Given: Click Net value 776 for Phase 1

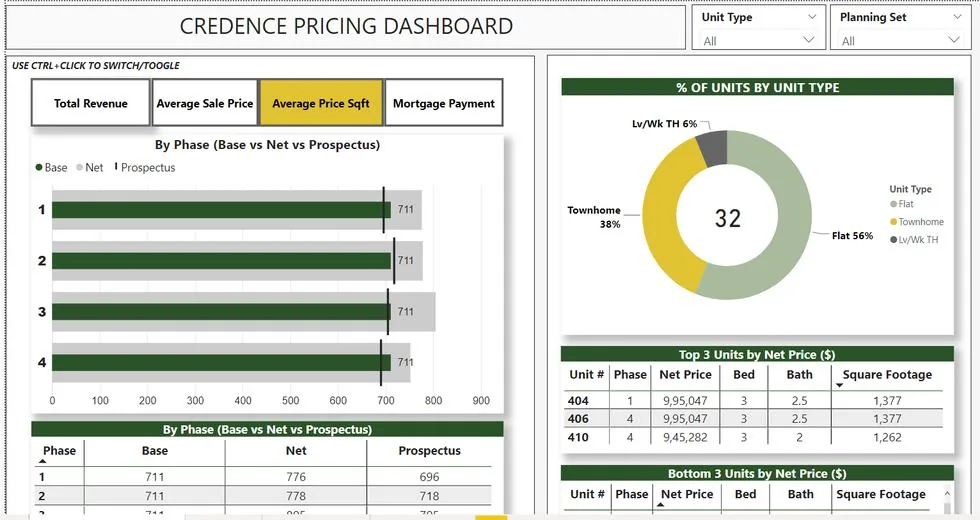Looking at the screenshot, I should [x=296, y=477].
